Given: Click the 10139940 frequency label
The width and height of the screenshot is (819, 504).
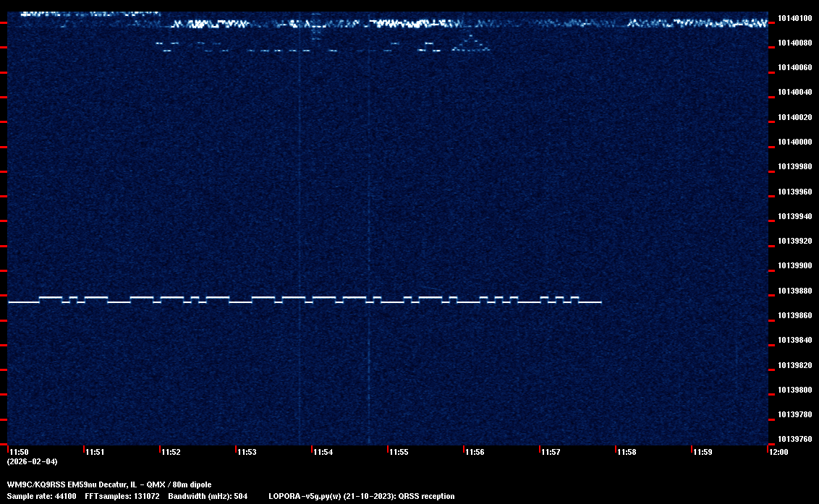Looking at the screenshot, I should [794, 216].
